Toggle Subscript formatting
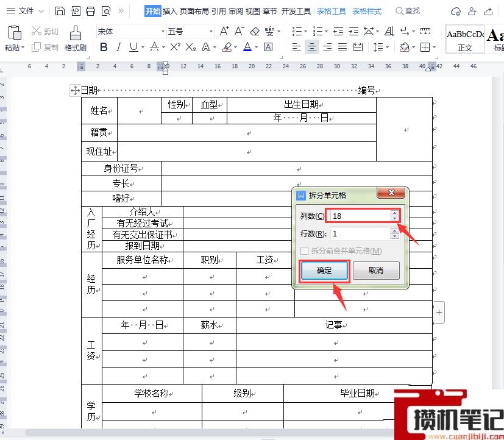Screen dimensions: 504x440 [x=191, y=48]
